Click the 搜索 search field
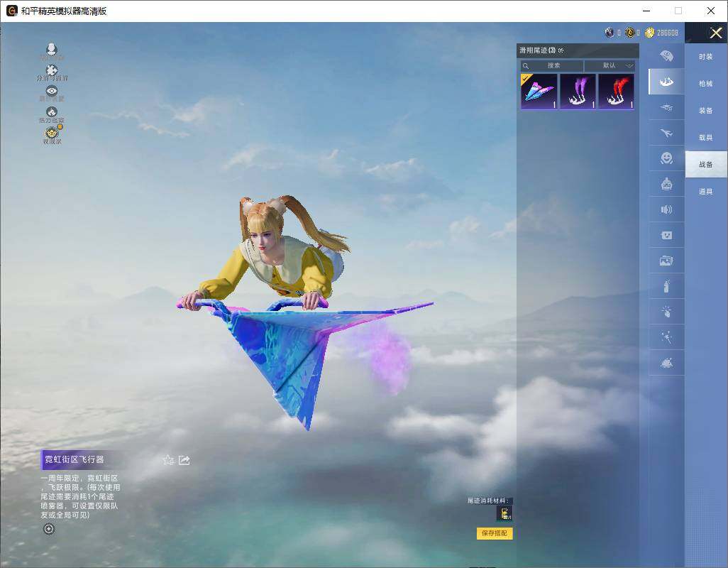This screenshot has height=568, width=728. pos(552,65)
